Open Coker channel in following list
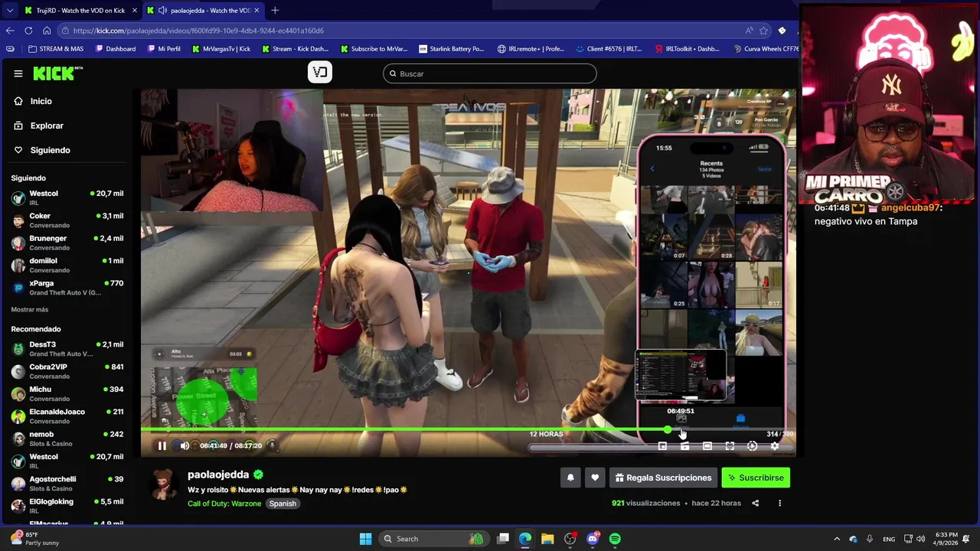980x551 pixels. point(67,220)
